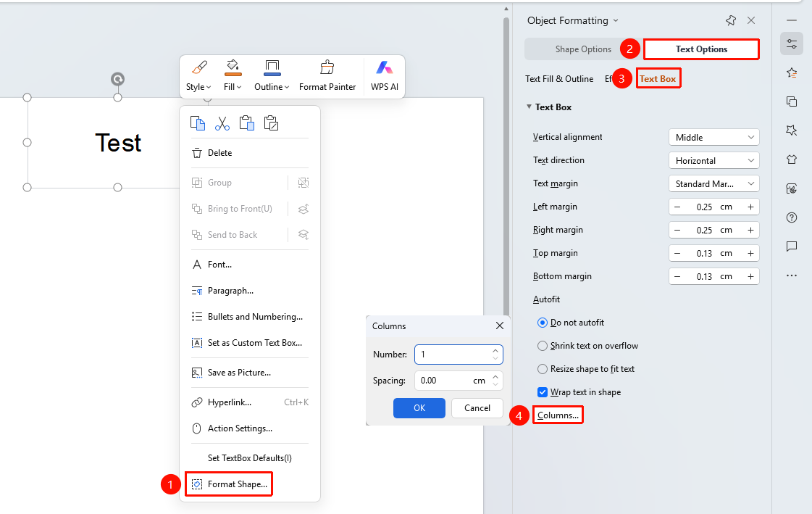Click the Spacing field in Columns dialog
This screenshot has height=514, width=812.
click(459, 381)
